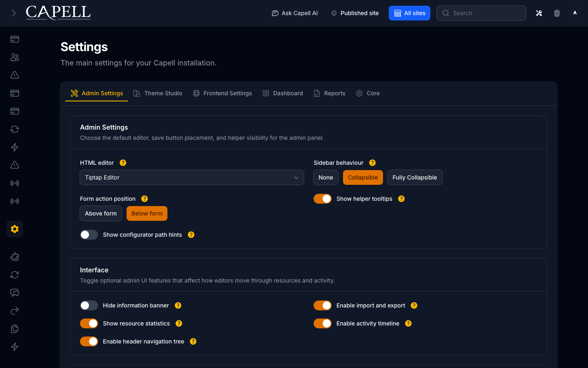Open the Theme Studio tab
This screenshot has width=588, height=368.
[x=158, y=93]
